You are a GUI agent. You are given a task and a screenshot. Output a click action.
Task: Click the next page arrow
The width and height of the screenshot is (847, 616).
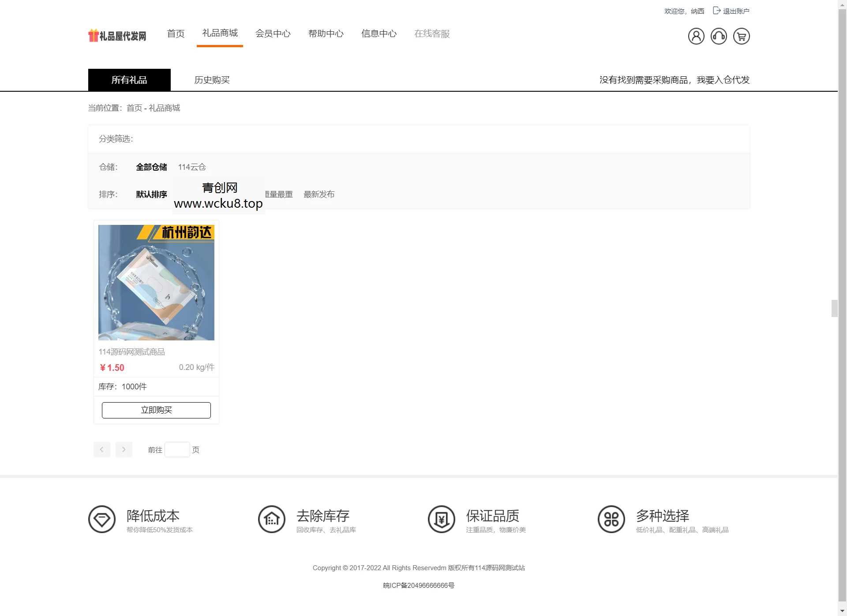pyautogui.click(x=124, y=449)
